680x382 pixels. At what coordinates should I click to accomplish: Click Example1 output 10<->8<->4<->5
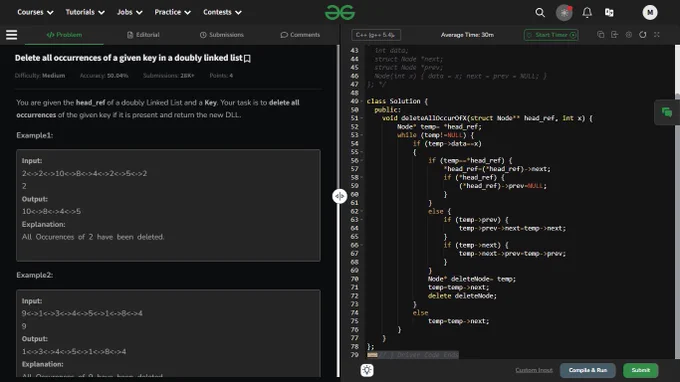point(52,212)
